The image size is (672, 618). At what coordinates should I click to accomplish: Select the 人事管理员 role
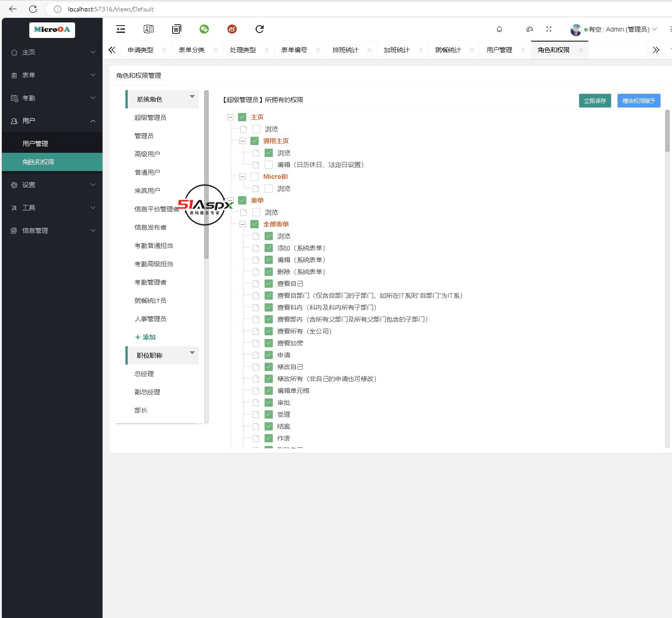150,319
